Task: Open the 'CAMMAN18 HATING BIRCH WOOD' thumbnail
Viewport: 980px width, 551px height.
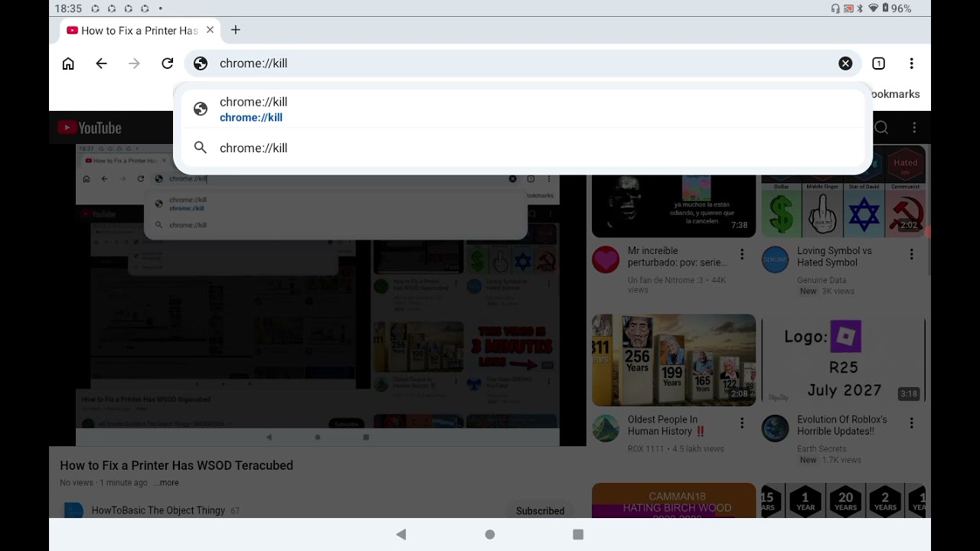Action: click(x=674, y=500)
